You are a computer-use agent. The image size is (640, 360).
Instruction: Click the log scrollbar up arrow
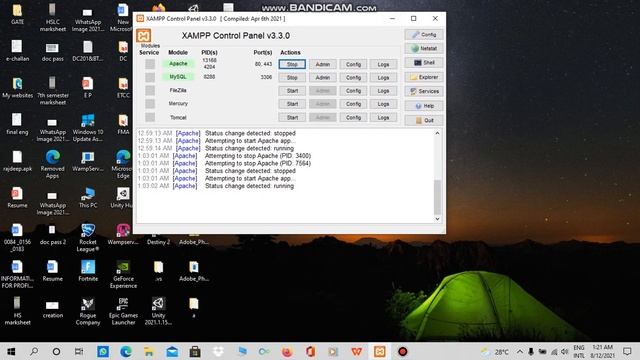pyautogui.click(x=437, y=133)
